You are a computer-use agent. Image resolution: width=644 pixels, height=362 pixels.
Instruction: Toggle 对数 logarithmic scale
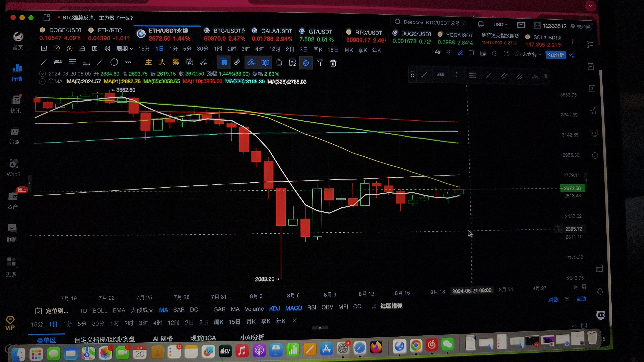(553, 299)
